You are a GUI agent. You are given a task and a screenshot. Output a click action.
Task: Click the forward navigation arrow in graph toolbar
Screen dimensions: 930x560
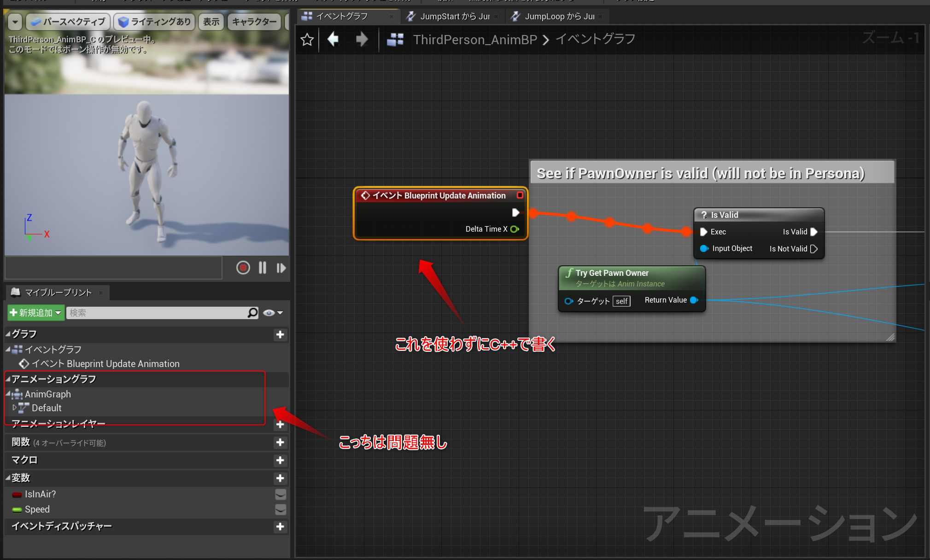click(x=362, y=39)
